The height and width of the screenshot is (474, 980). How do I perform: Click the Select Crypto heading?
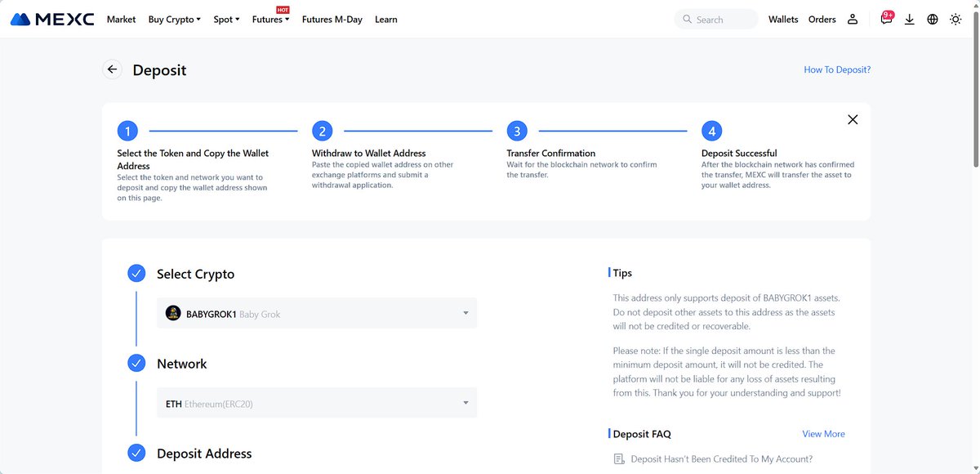click(x=195, y=274)
